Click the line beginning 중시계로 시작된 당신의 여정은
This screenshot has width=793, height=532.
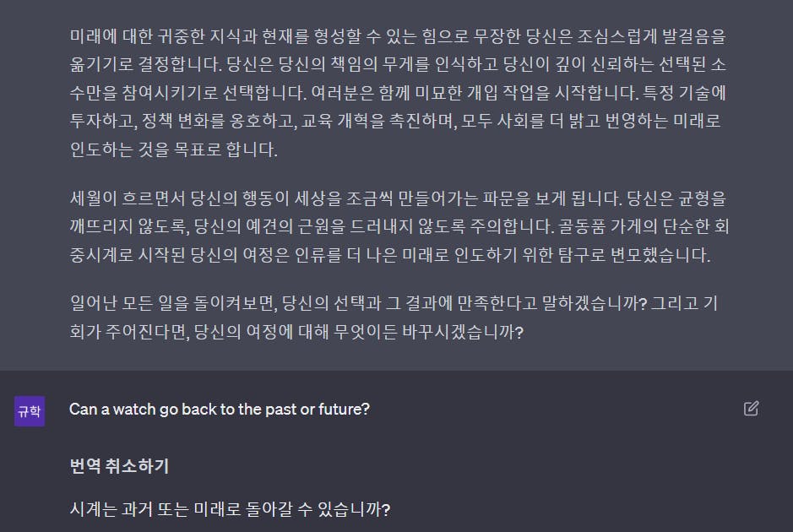coord(390,254)
